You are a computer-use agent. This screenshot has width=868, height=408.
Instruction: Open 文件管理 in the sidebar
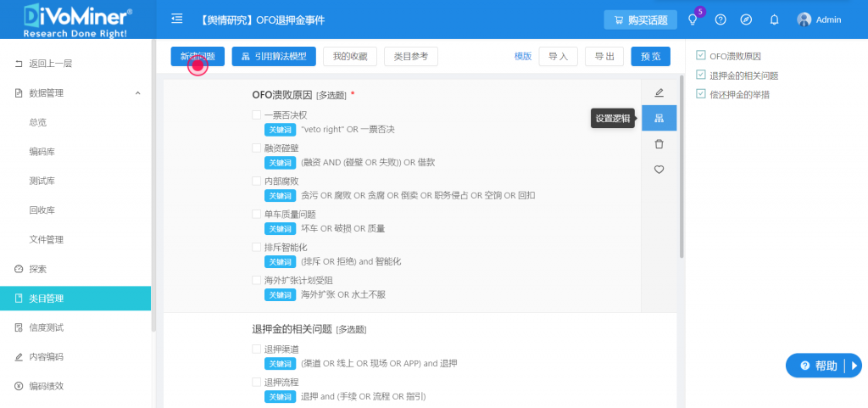point(46,240)
